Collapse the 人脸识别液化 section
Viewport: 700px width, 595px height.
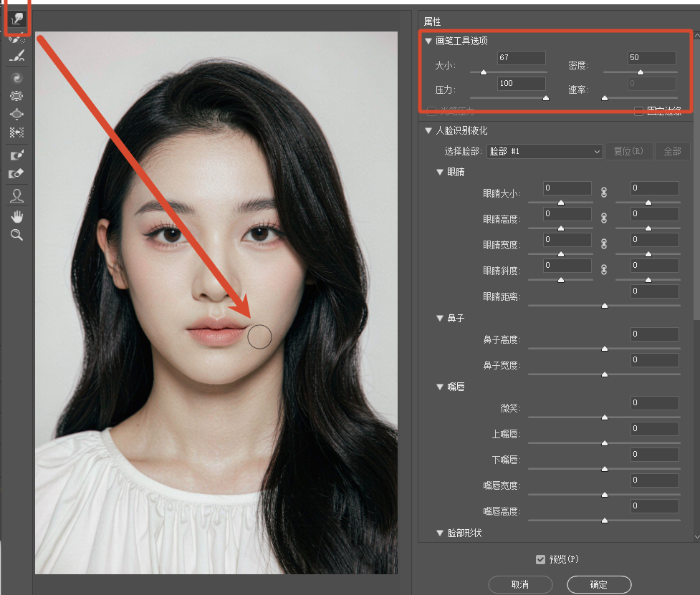[x=428, y=131]
